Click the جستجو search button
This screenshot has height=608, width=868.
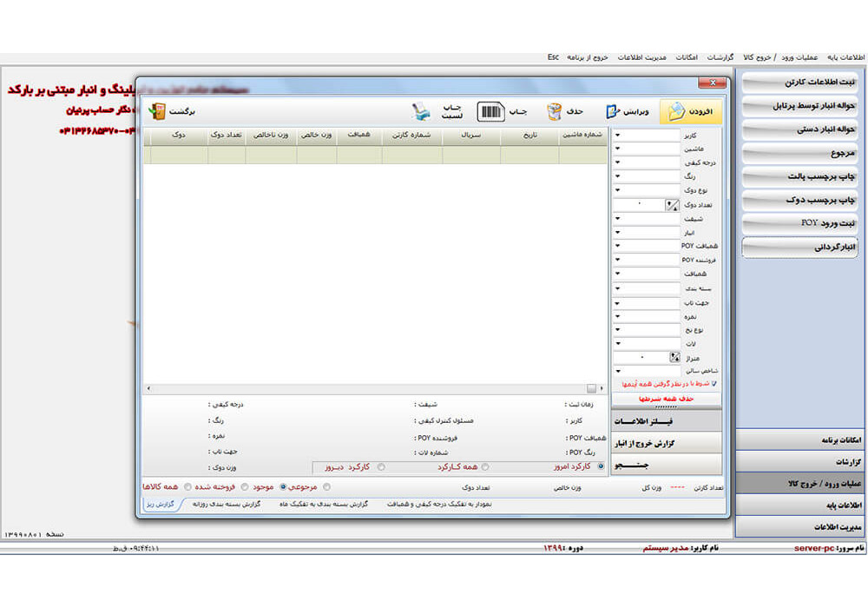667,466
